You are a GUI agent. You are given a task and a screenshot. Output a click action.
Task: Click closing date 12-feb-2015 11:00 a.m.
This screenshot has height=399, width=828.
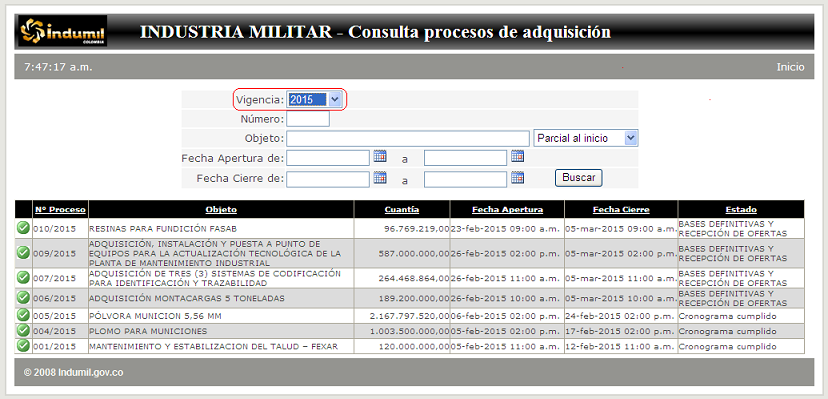click(x=620, y=346)
